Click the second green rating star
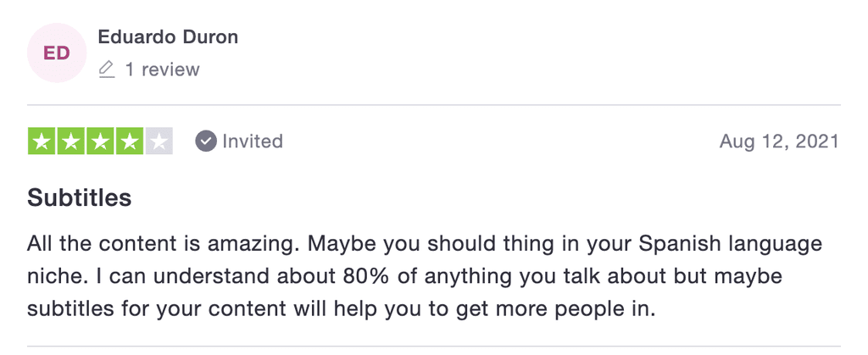Image resolution: width=868 pixels, height=355 pixels. tap(71, 141)
